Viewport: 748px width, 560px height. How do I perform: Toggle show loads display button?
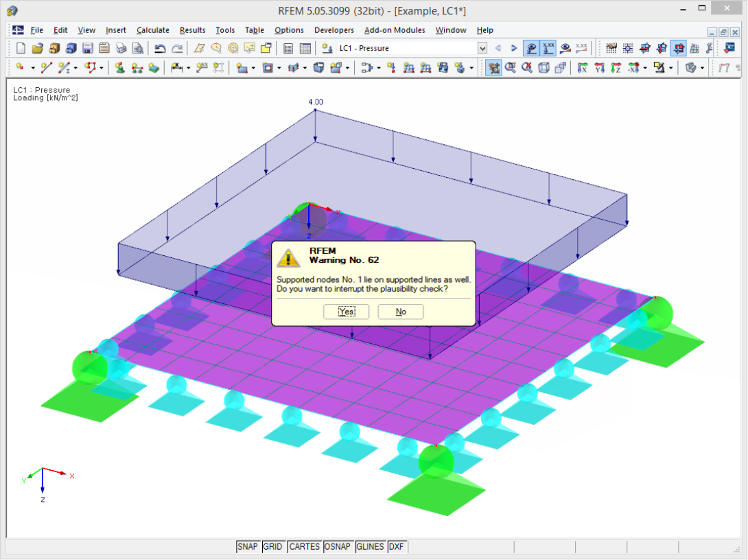point(531,48)
